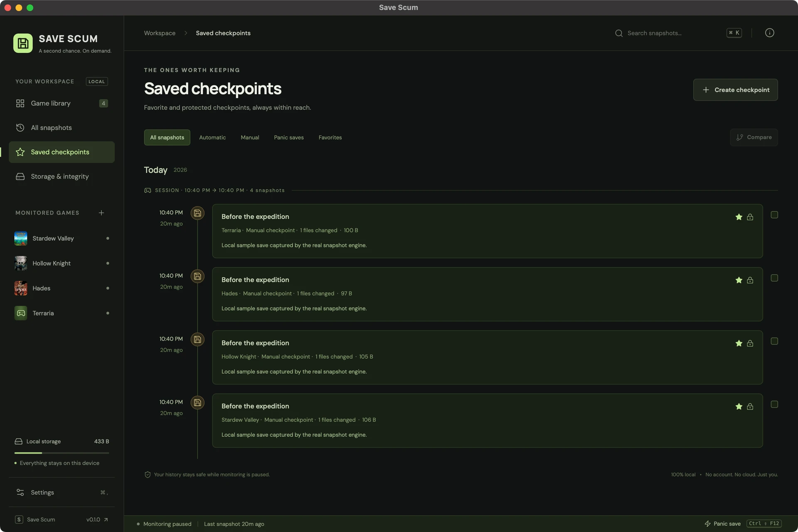Image resolution: width=798 pixels, height=532 pixels.
Task: Toggle favorite star on Hades checkpoint
Action: click(739, 280)
